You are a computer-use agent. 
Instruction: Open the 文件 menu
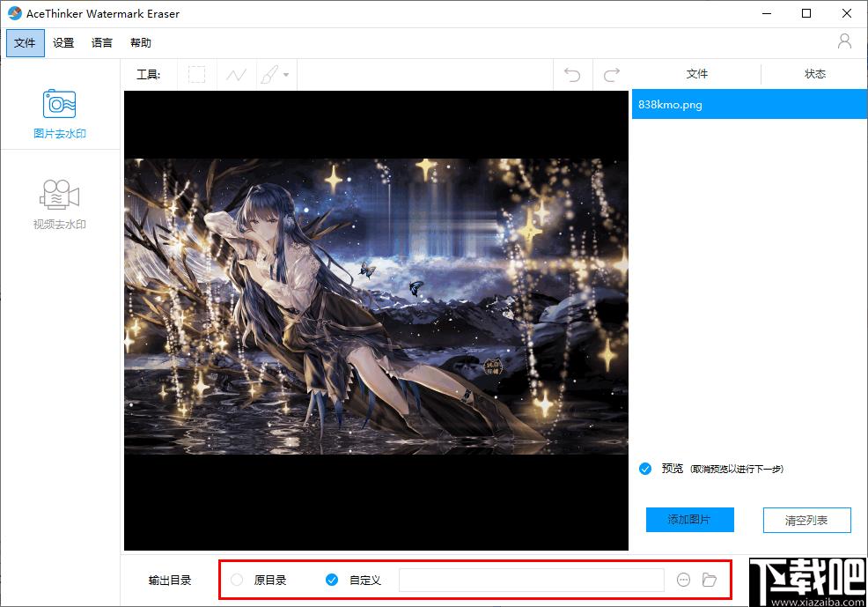25,42
